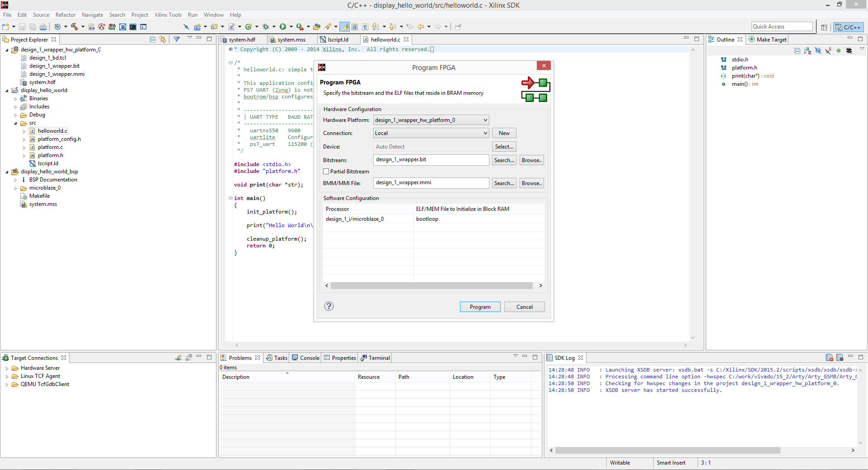Click the Quick Access search field
Screen dimensions: 868x470
click(x=782, y=27)
